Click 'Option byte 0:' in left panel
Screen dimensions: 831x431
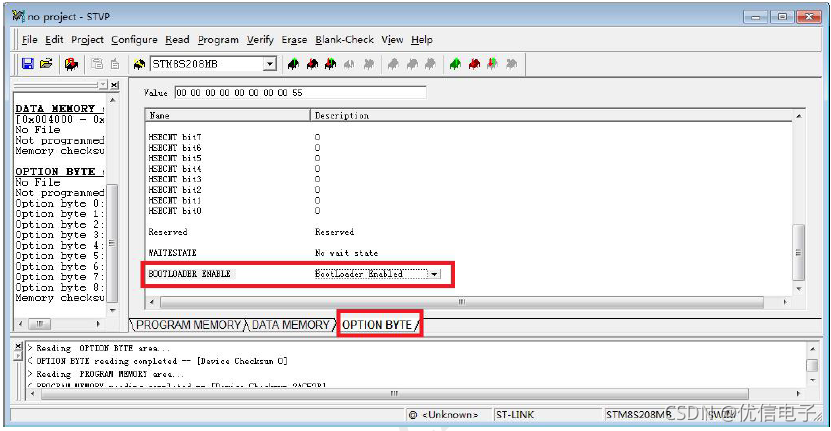click(x=59, y=204)
